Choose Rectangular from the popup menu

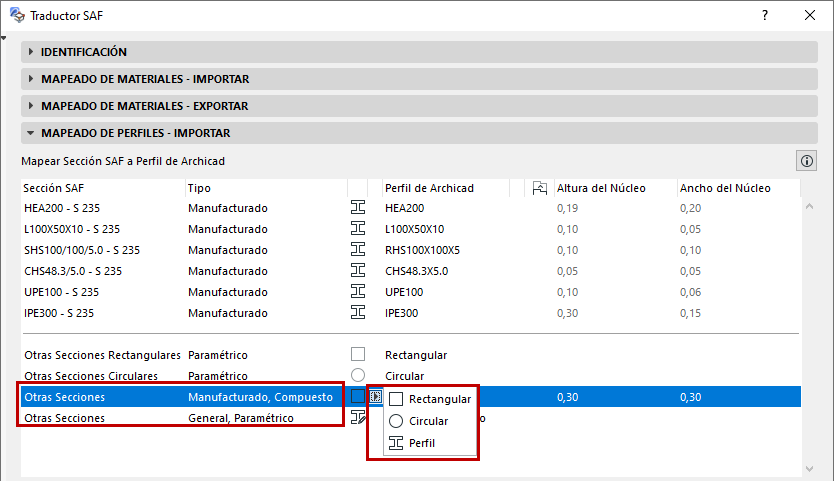click(430, 399)
